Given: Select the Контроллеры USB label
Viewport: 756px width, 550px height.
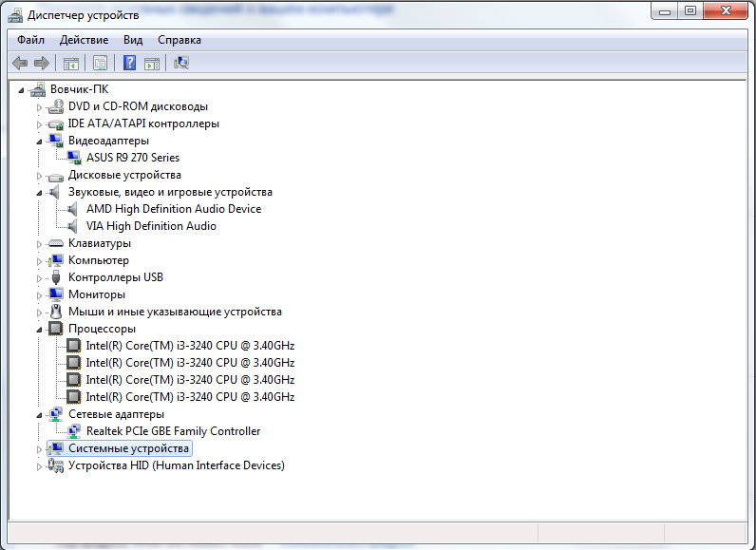Looking at the screenshot, I should (116, 277).
